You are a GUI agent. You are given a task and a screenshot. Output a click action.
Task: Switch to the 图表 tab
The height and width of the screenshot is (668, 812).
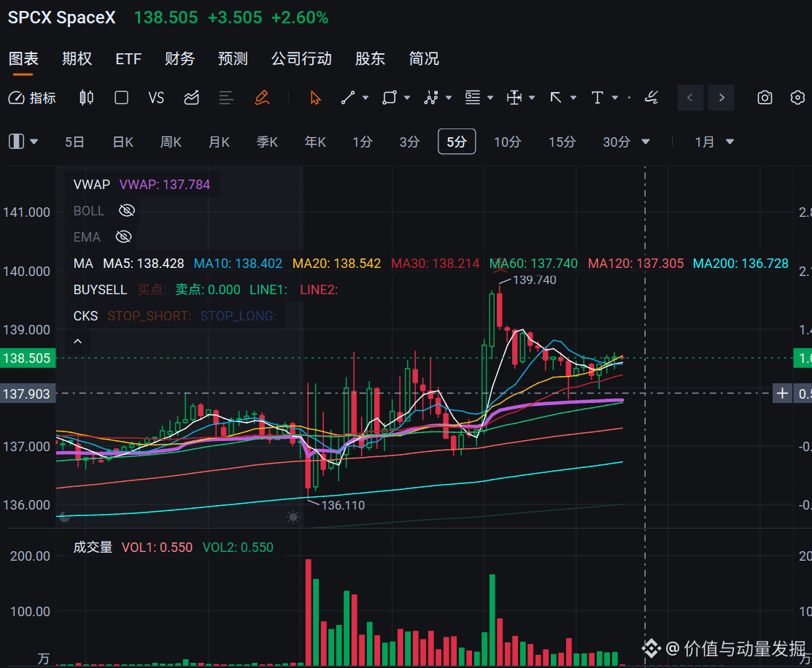point(23,58)
